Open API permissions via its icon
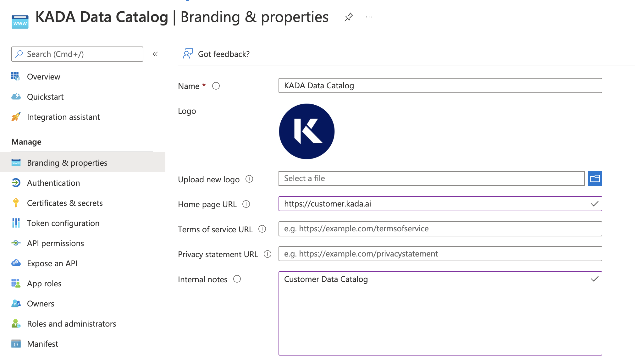Image resolution: width=635 pixels, height=364 pixels. coord(16,243)
